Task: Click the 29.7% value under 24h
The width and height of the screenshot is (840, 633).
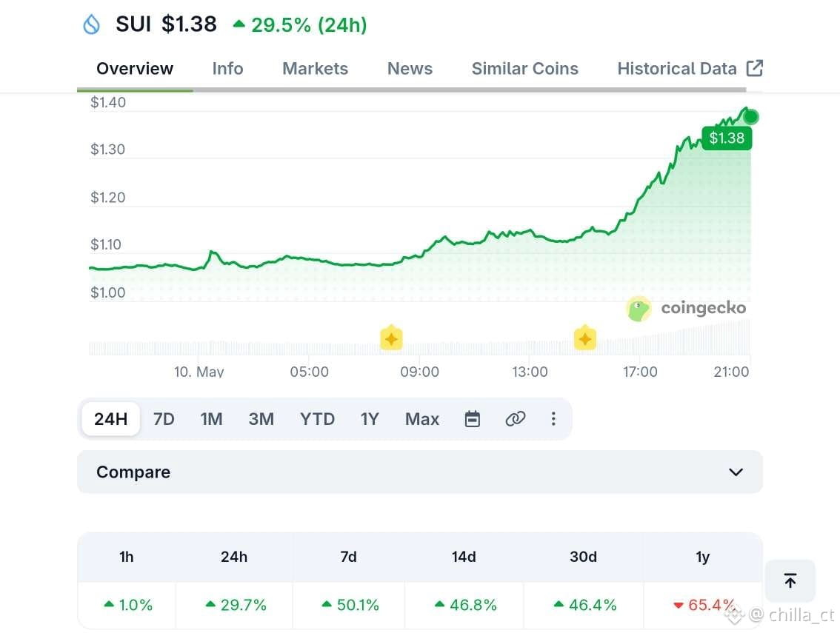Action: pyautogui.click(x=236, y=605)
